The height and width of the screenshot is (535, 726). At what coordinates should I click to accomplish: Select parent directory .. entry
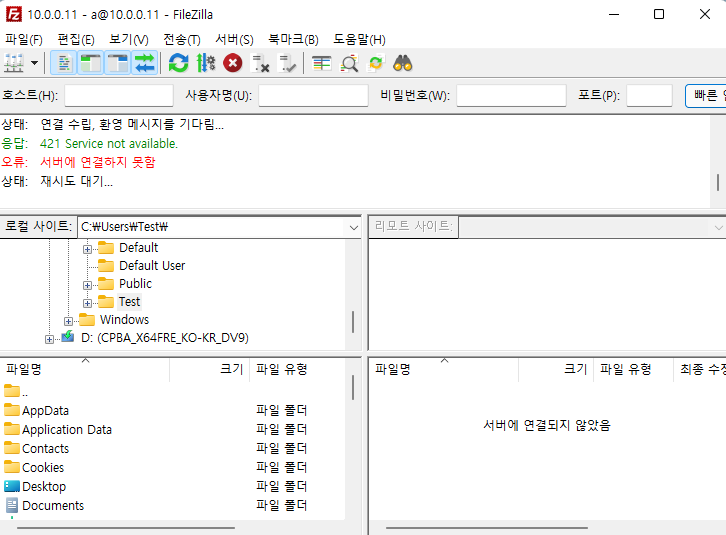16,392
